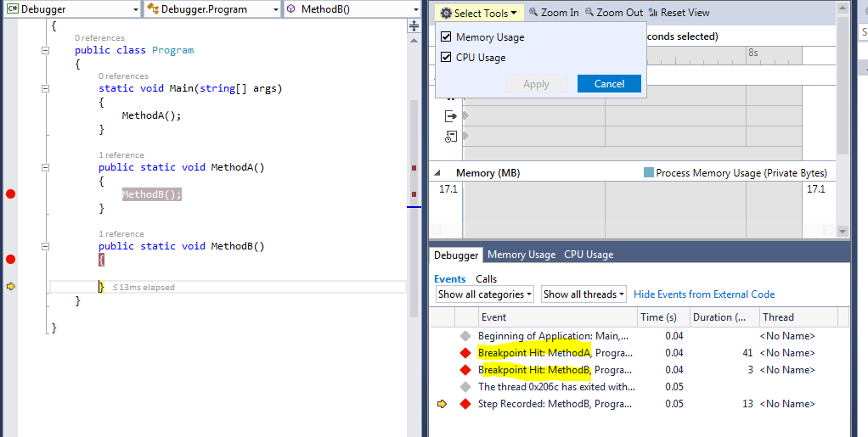
Task: Select the thread 0x206c has exited event
Action: pos(639,387)
